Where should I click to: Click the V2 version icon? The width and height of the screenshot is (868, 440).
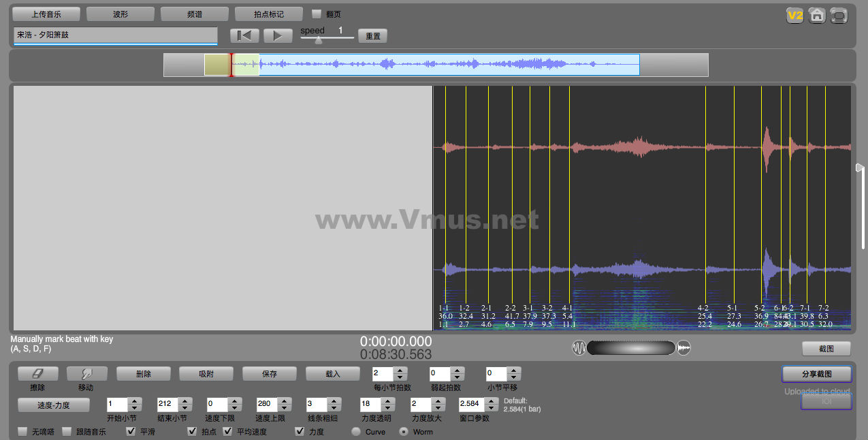pyautogui.click(x=794, y=16)
